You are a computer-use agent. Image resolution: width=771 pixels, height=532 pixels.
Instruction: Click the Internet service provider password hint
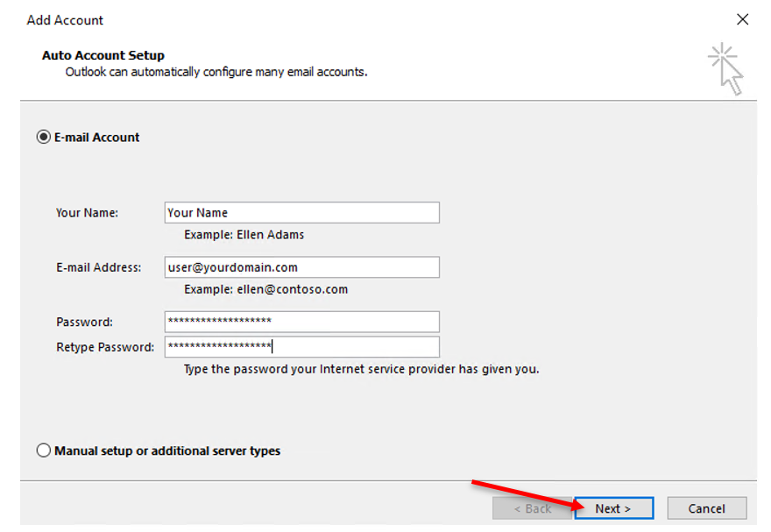[x=361, y=369]
